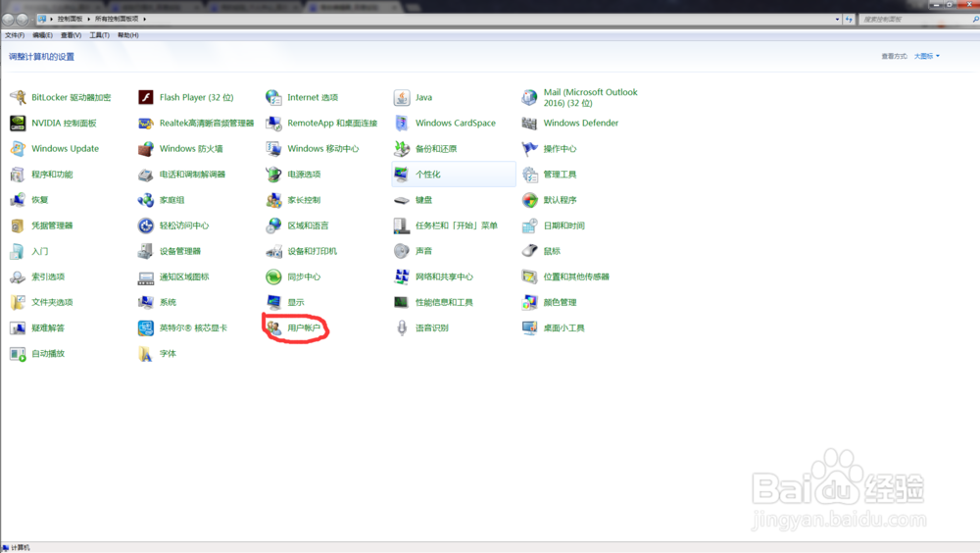This screenshot has width=980, height=553.
Task: Open 用户帐户 icon
Action: [x=273, y=327]
